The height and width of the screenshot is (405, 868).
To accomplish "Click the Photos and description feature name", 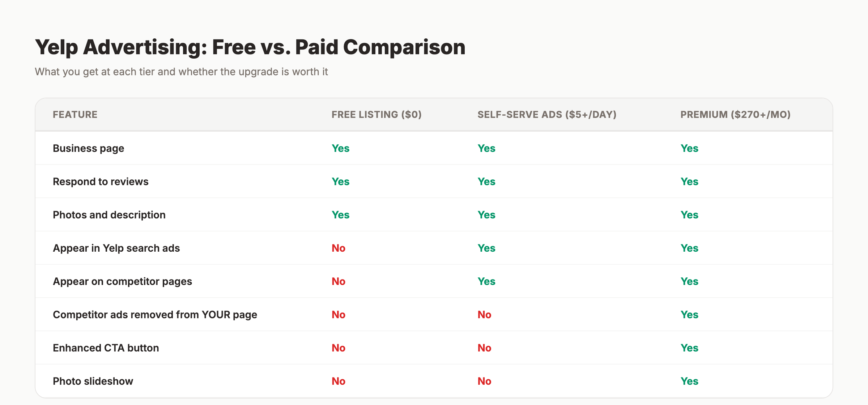I will tap(109, 214).
